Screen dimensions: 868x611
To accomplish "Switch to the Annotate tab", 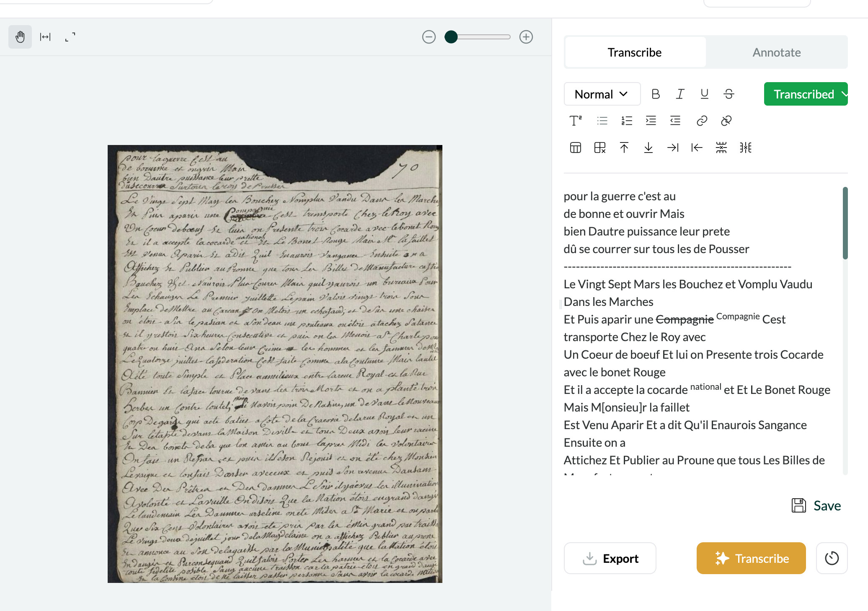I will [776, 52].
